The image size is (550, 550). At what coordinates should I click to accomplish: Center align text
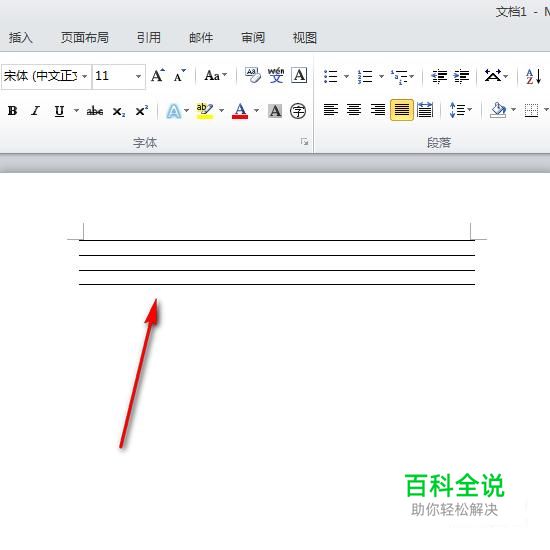point(354,110)
